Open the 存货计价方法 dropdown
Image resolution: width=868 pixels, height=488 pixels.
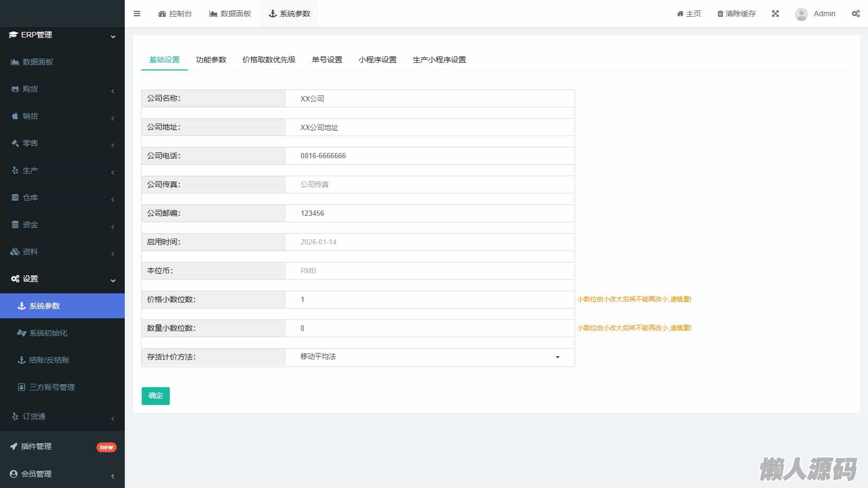tap(429, 357)
